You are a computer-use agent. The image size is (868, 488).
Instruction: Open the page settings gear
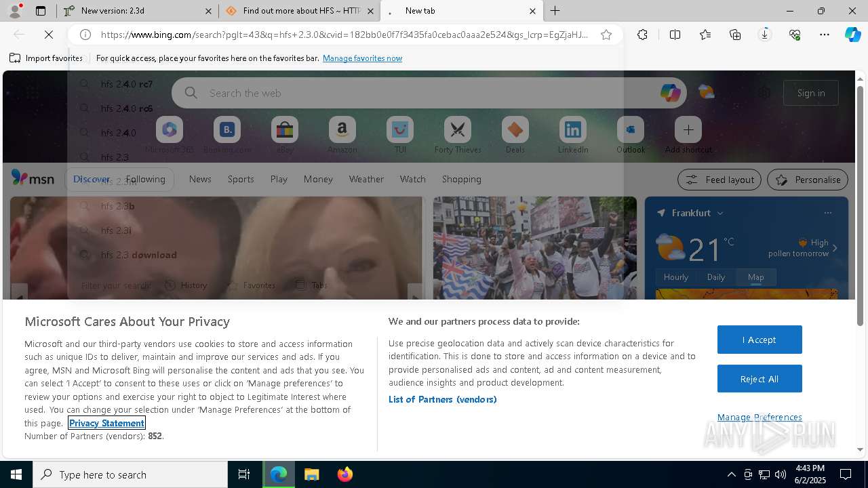pyautogui.click(x=764, y=93)
